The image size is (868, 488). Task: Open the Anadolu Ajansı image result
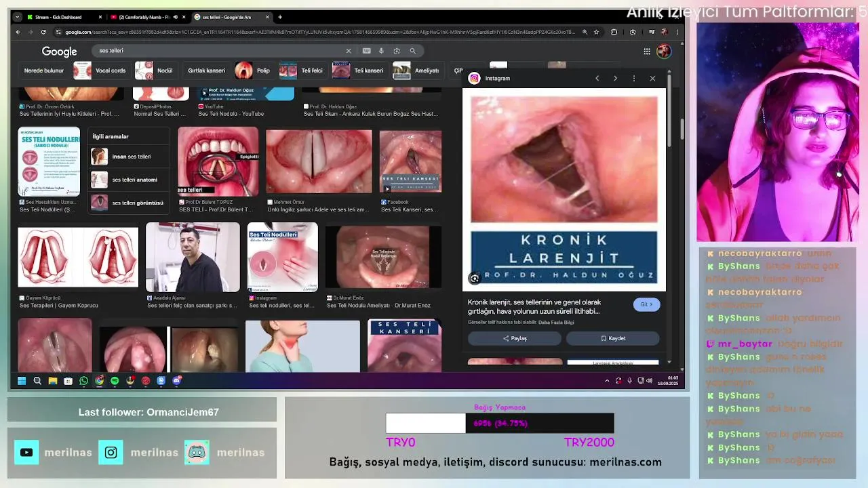[x=193, y=257]
